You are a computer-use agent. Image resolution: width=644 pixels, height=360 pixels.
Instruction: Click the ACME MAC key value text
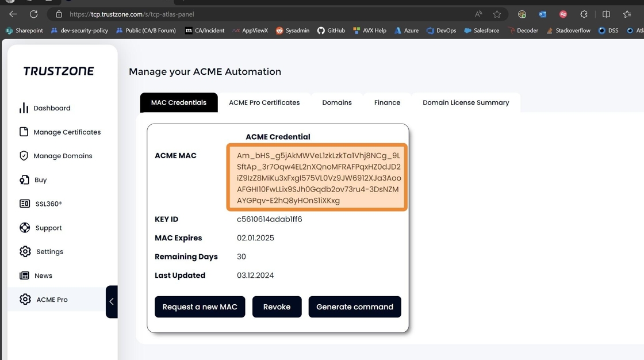pos(319,178)
